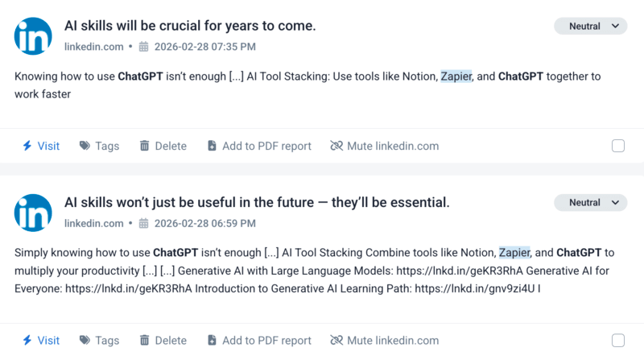Select the checkbox for the first mention
The image size is (644, 356).
tap(618, 146)
